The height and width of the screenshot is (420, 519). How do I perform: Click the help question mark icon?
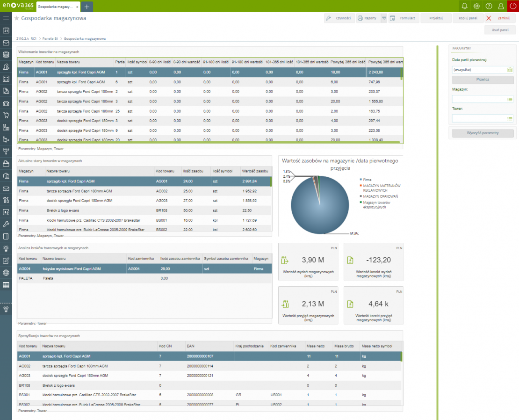[489, 6]
